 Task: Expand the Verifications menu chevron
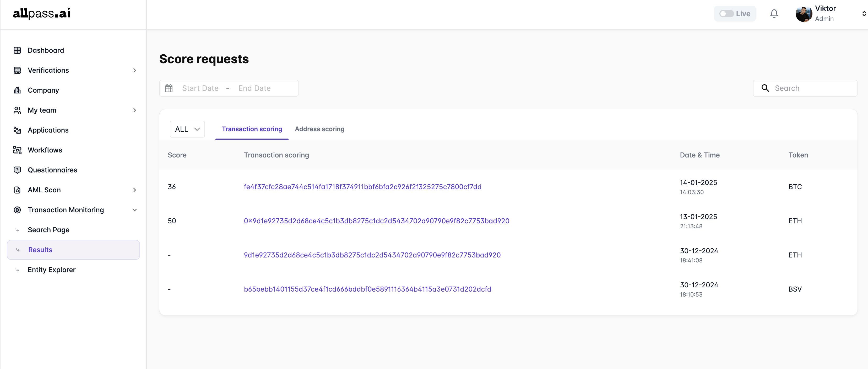(x=134, y=70)
